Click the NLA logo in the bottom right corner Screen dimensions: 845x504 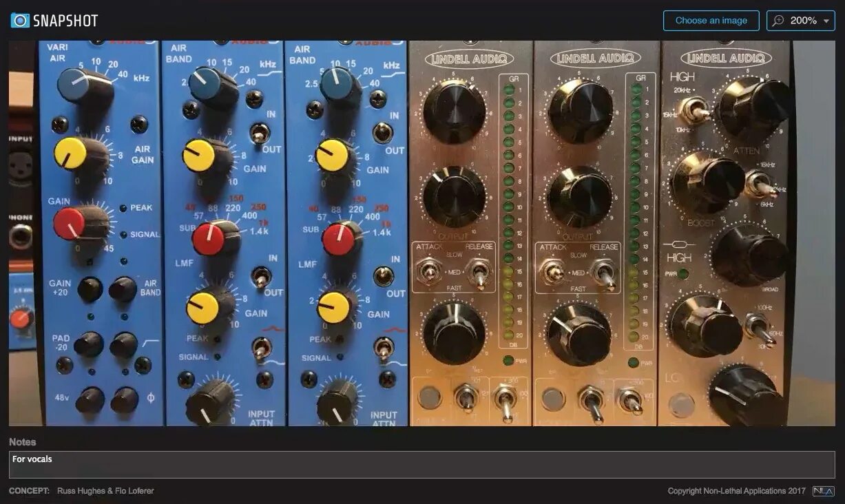(x=823, y=491)
